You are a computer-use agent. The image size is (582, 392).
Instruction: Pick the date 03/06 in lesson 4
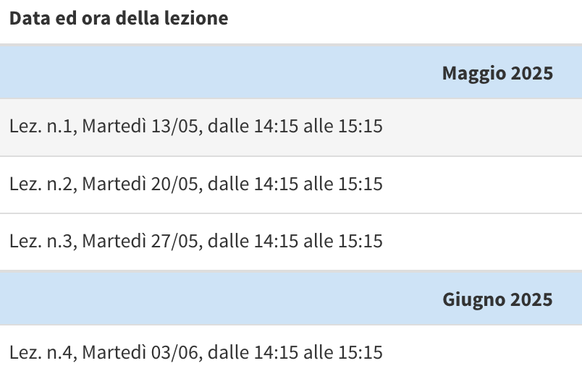[x=175, y=353]
